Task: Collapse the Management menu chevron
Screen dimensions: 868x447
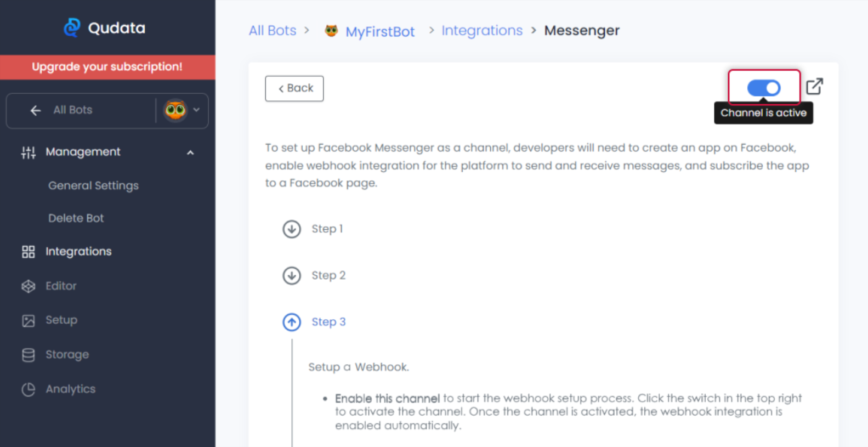Action: (x=190, y=152)
